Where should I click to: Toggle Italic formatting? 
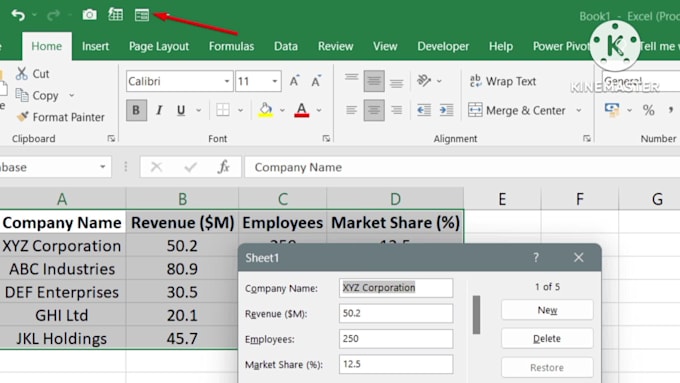point(159,110)
